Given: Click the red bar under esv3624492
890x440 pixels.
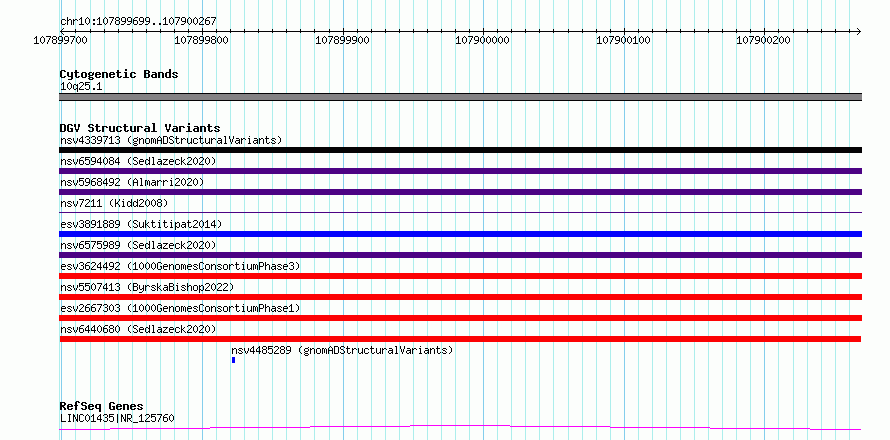Looking at the screenshot, I should click(x=460, y=276).
